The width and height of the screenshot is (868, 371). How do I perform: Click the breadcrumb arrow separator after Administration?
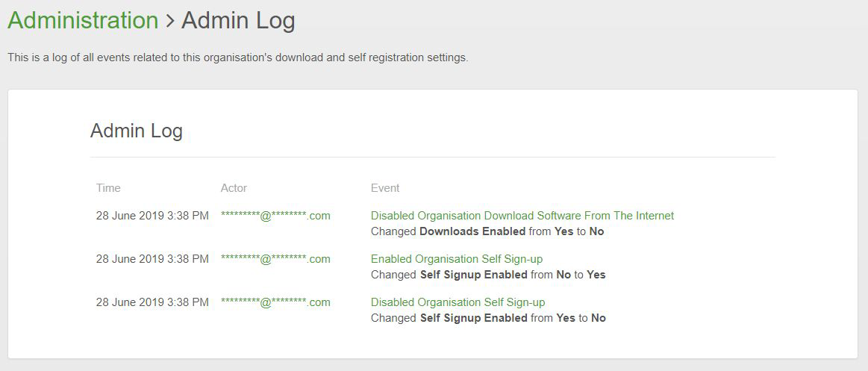(x=170, y=21)
